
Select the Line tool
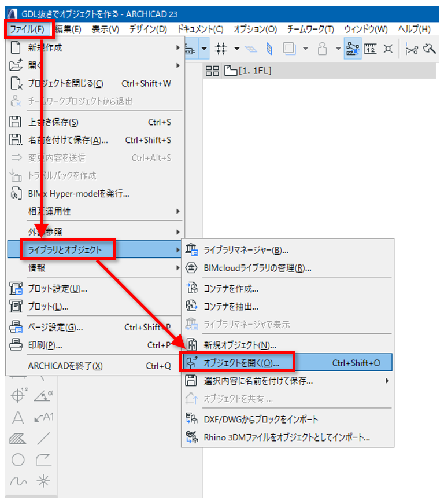[x=44, y=439]
